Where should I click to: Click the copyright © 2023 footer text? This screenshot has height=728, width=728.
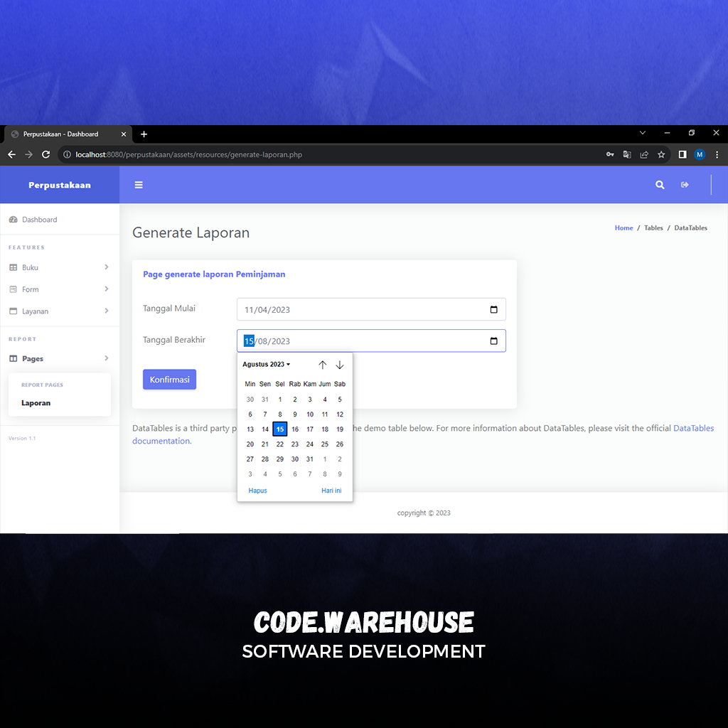coord(424,513)
